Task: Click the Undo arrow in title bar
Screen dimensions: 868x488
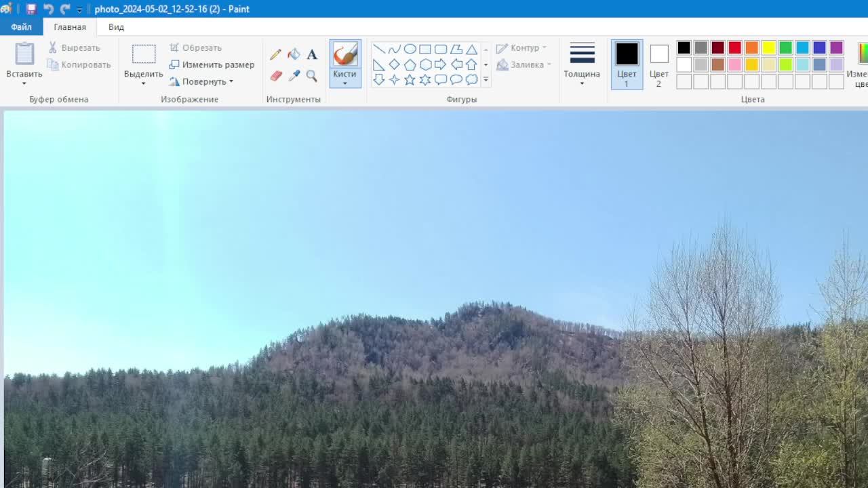Action: pyautogui.click(x=48, y=9)
